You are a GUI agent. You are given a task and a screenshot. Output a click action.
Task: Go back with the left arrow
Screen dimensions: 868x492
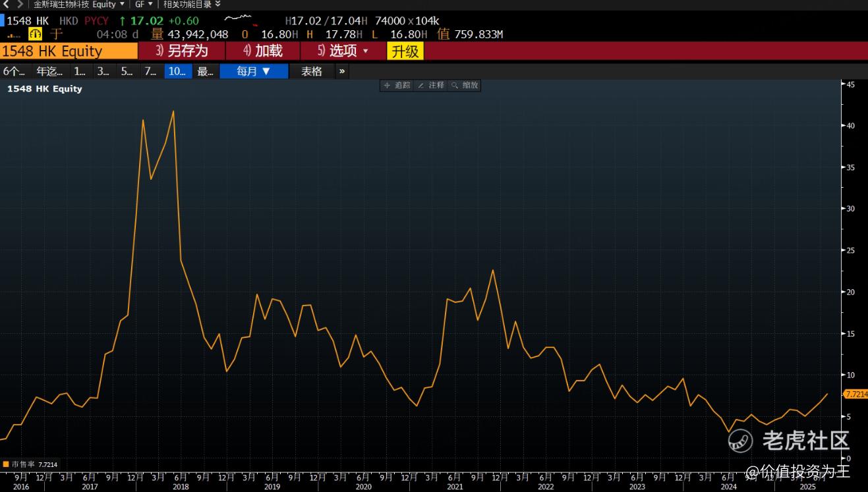point(6,4)
